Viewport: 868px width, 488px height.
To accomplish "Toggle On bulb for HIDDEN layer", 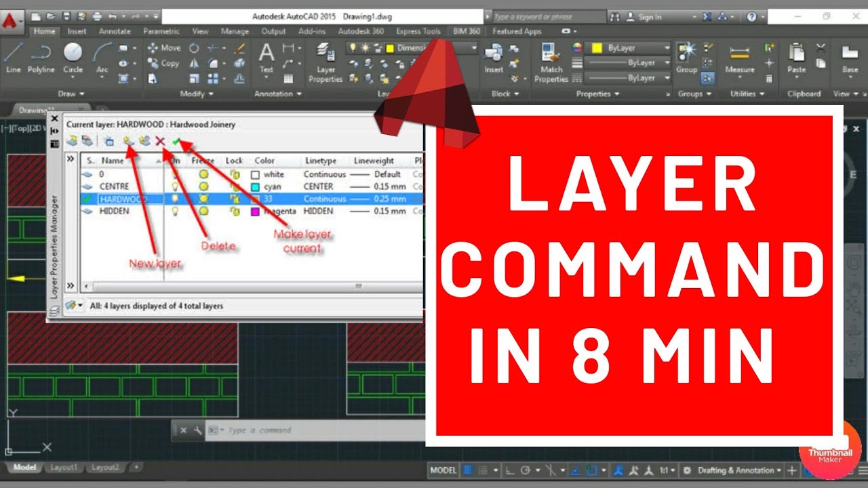I will [x=175, y=211].
